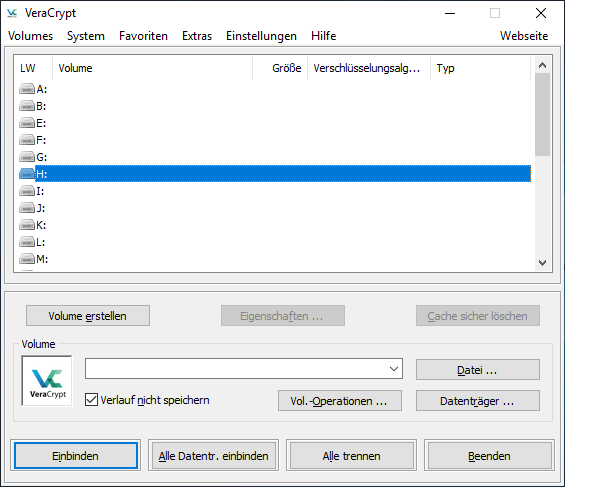Click the 'Volume erstellen' button
This screenshot has width=614, height=487.
(x=88, y=316)
